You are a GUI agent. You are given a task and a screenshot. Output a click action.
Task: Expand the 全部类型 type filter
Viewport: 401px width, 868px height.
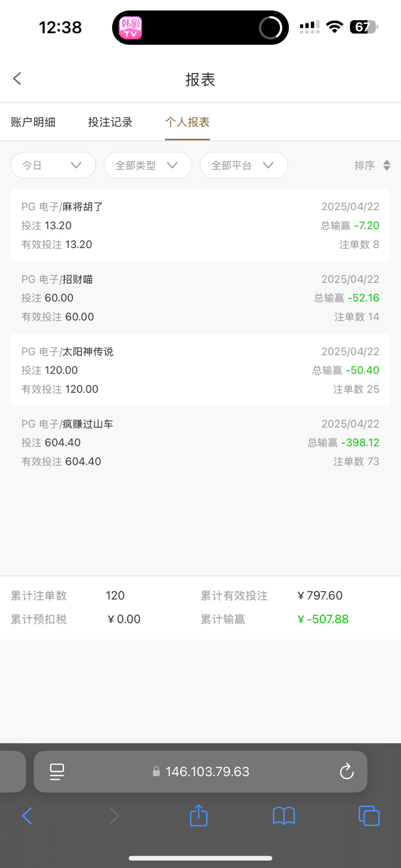[x=148, y=165]
